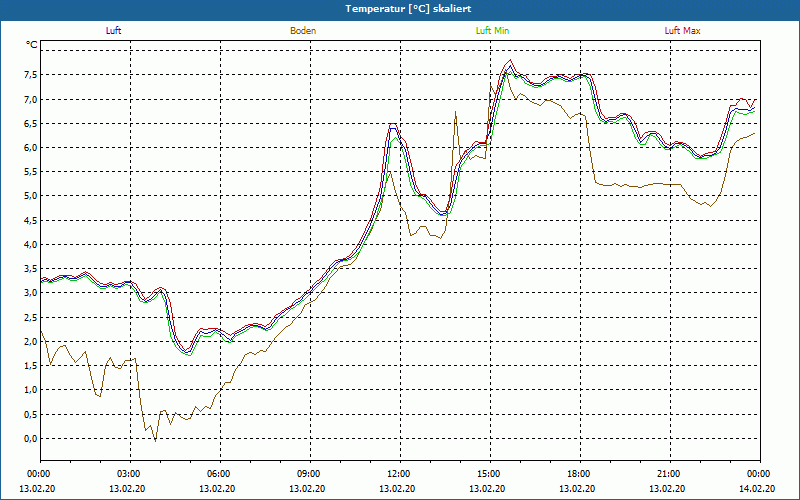800x500 pixels.
Task: Click the 3,0 y-axis value
Action: point(31,293)
